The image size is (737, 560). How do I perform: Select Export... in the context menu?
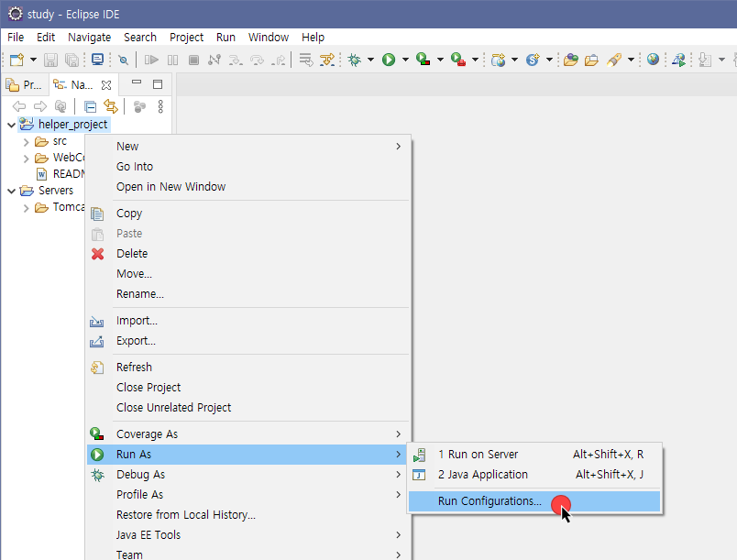pyautogui.click(x=247, y=341)
